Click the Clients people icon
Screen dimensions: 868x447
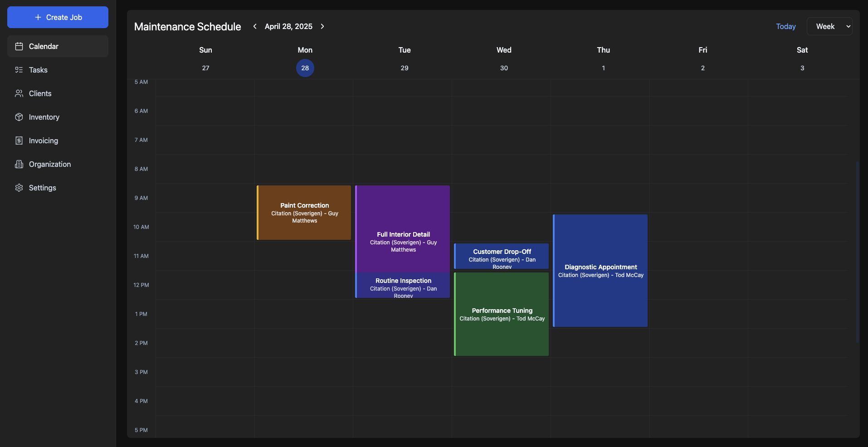coord(19,93)
